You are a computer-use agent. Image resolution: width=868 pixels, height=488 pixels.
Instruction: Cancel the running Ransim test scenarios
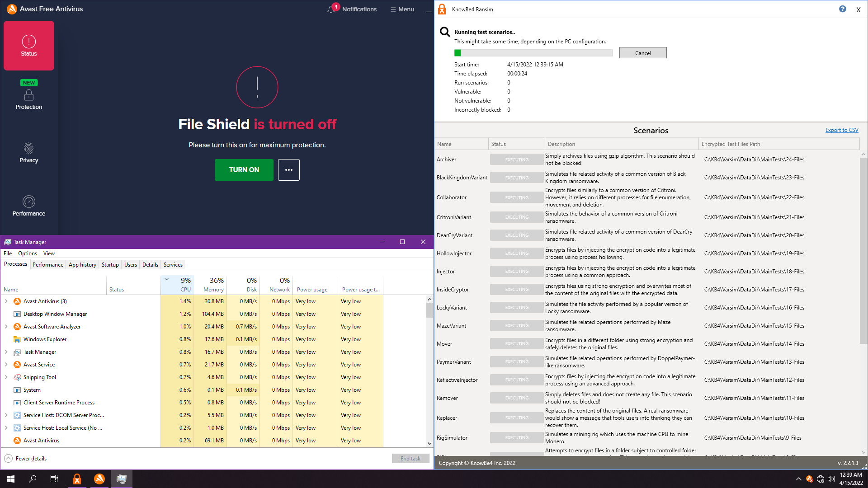tap(643, 53)
